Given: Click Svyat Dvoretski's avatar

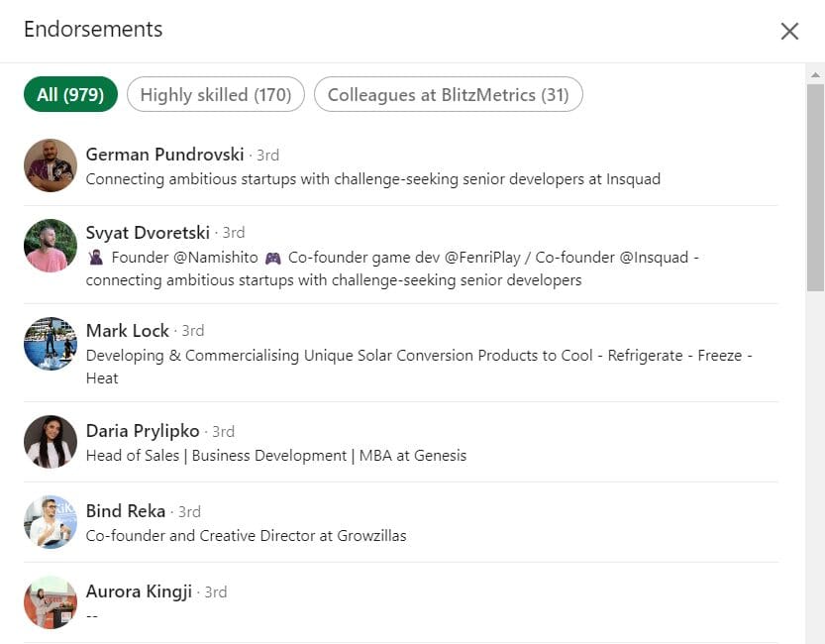Looking at the screenshot, I should coord(51,246).
